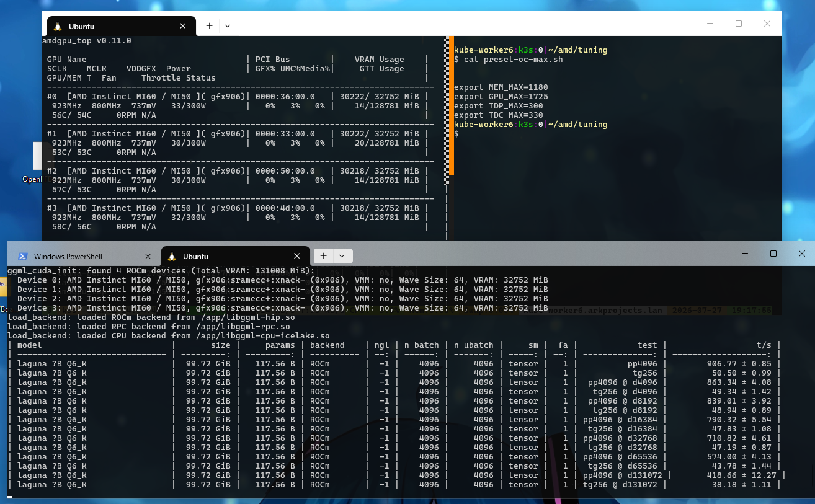Click the tg256 result '50.50 ± 0.99'

click(x=741, y=373)
